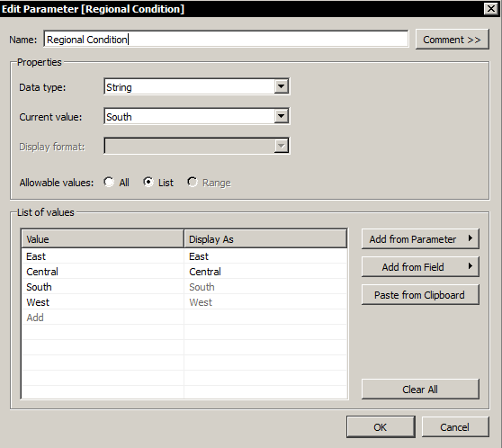This screenshot has height=448, width=502.
Task: Expand the Comment section
Action: (x=452, y=40)
